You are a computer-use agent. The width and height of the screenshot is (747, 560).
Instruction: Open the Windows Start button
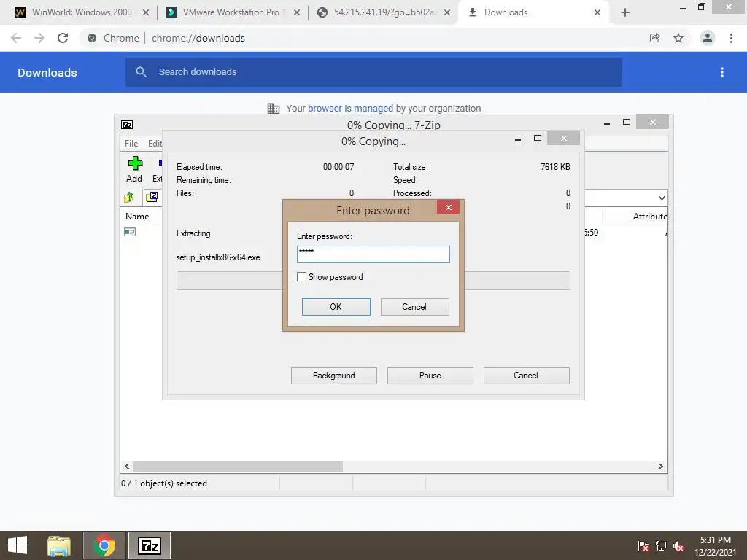pos(18,545)
